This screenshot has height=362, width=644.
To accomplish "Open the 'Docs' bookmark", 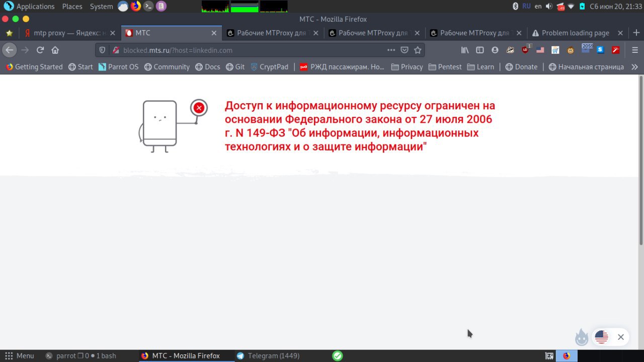I will (x=208, y=66).
